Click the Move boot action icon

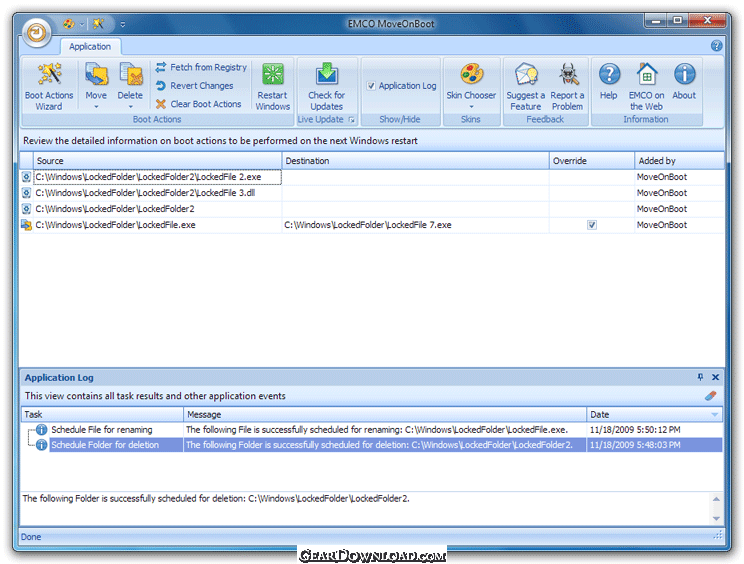pyautogui.click(x=96, y=75)
